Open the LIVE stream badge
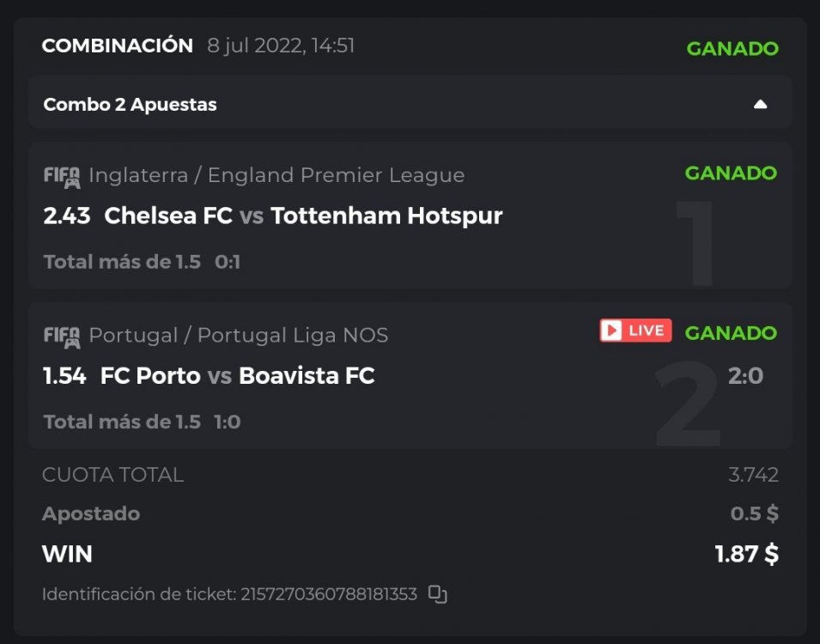This screenshot has width=820, height=644. coord(635,331)
